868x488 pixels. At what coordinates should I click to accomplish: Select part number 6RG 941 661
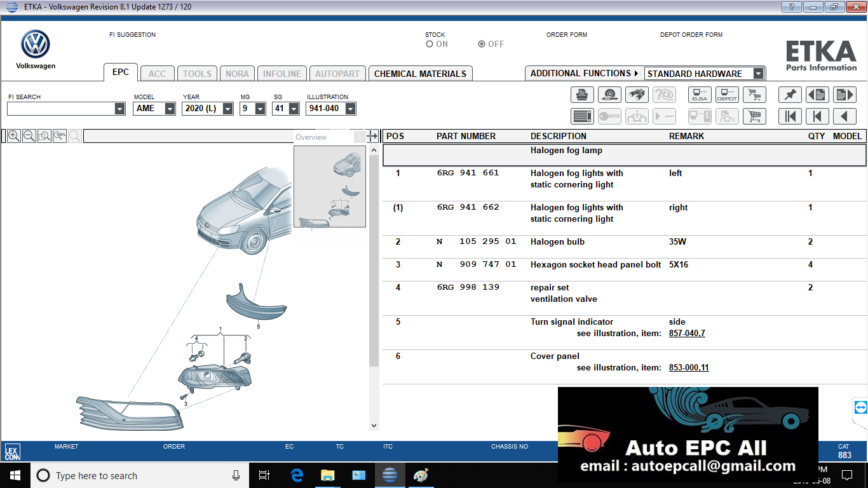468,173
